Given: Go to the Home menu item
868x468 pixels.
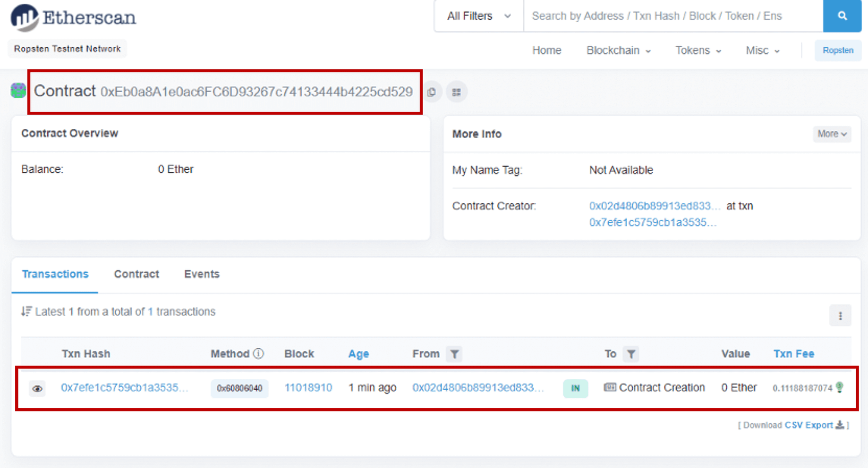Looking at the screenshot, I should pyautogui.click(x=547, y=50).
